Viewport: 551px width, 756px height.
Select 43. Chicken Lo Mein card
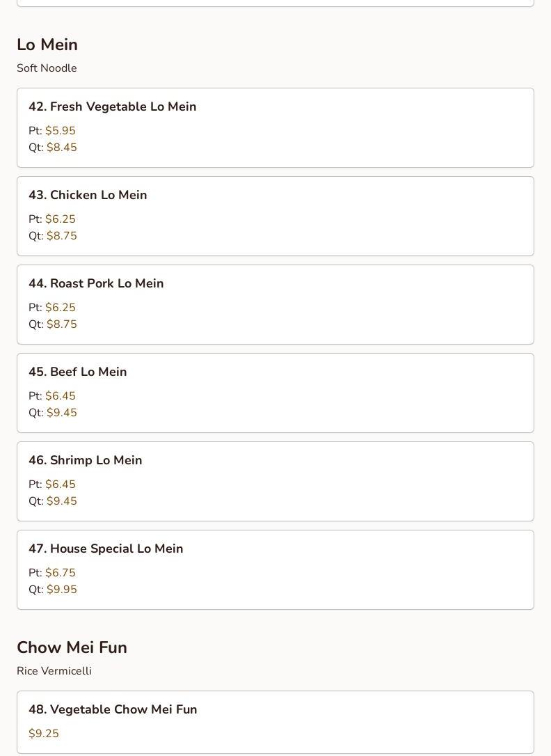pos(275,216)
